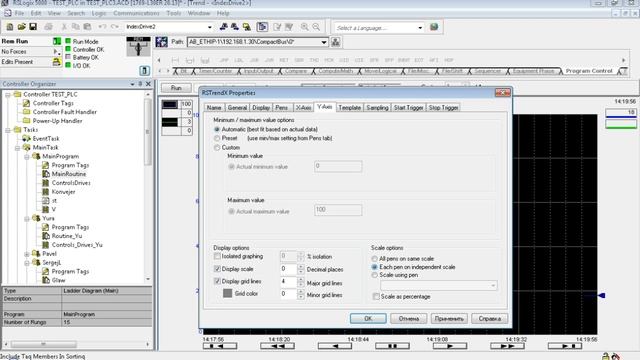Select the Preset min/max radio button

(217, 138)
